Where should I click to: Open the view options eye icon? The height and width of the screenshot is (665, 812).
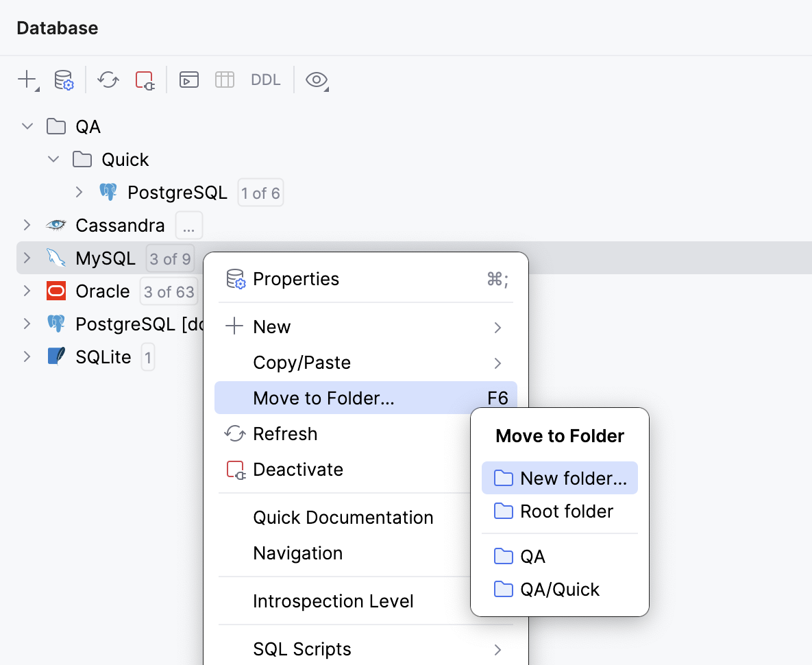317,80
